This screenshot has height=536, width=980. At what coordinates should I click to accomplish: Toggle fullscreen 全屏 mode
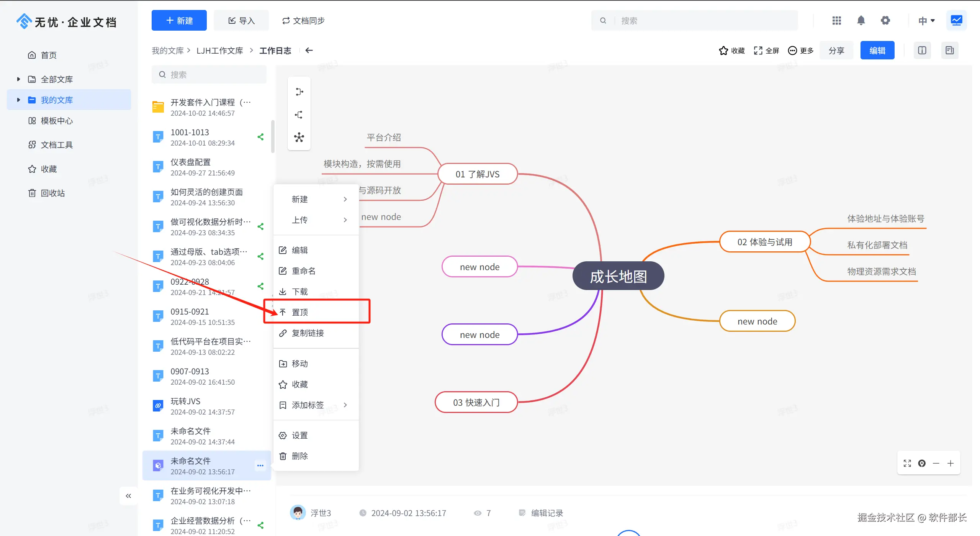[x=766, y=51]
